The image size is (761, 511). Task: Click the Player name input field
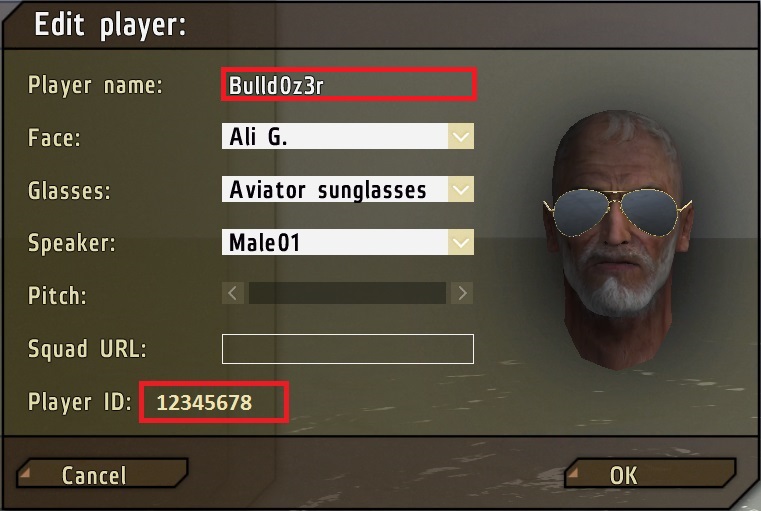point(348,84)
